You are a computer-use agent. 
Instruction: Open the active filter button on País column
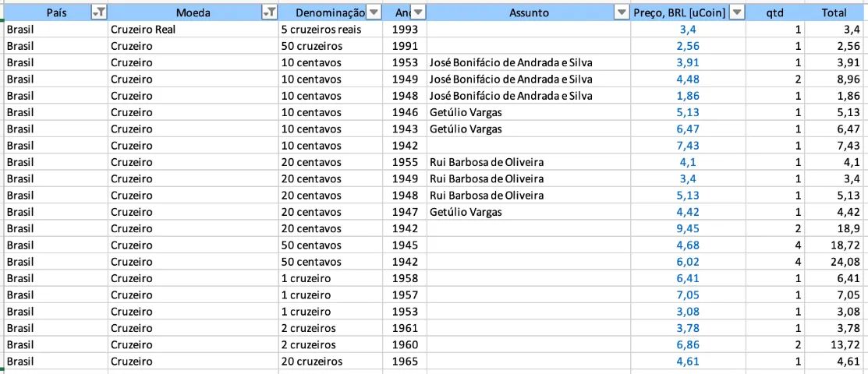pyautogui.click(x=99, y=12)
